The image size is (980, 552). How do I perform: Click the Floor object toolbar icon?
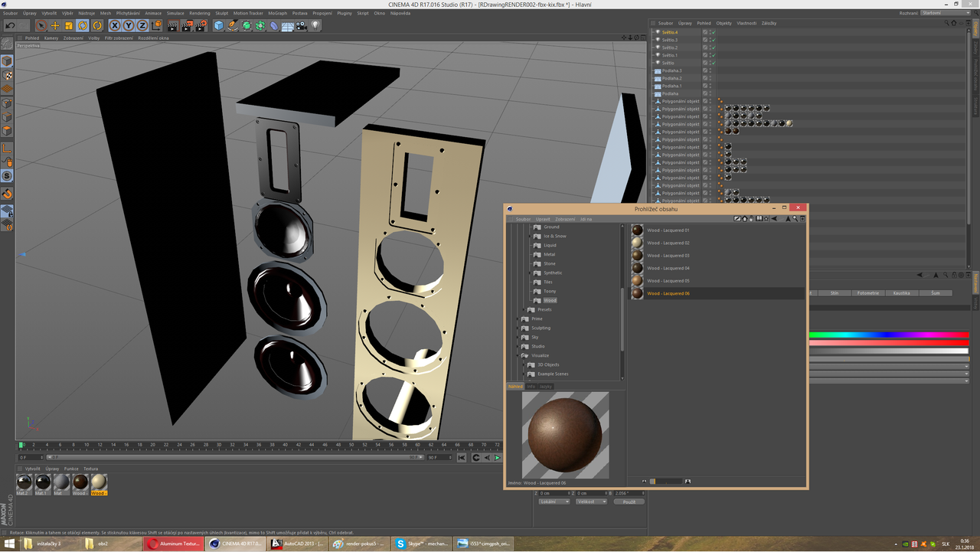tap(288, 25)
